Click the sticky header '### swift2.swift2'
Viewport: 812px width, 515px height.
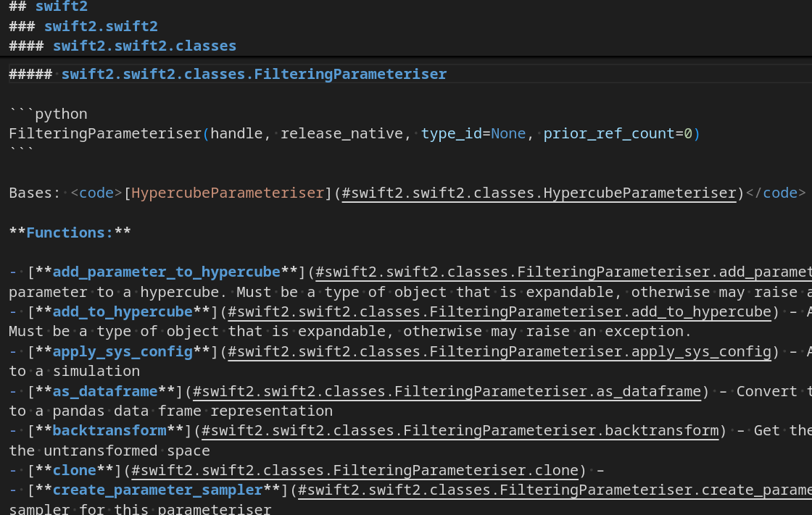click(x=101, y=27)
